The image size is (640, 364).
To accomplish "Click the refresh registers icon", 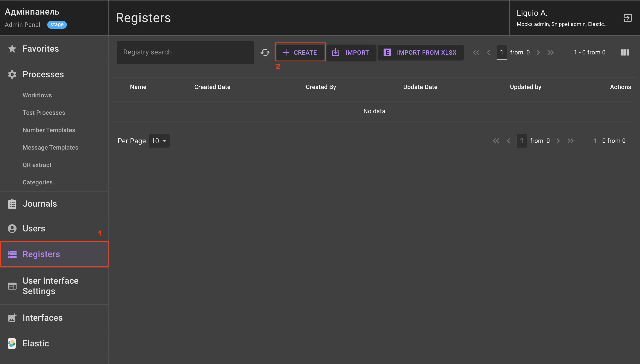I will [x=265, y=52].
